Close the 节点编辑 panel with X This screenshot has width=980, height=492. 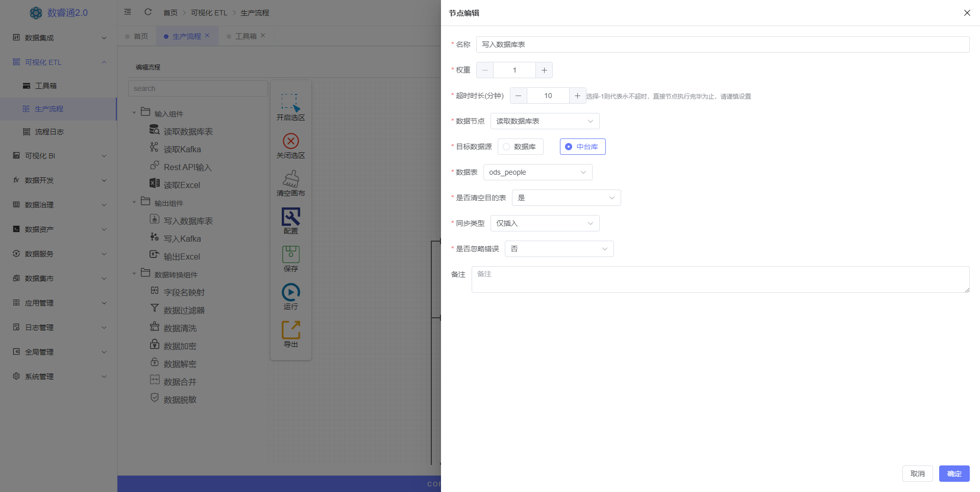967,13
